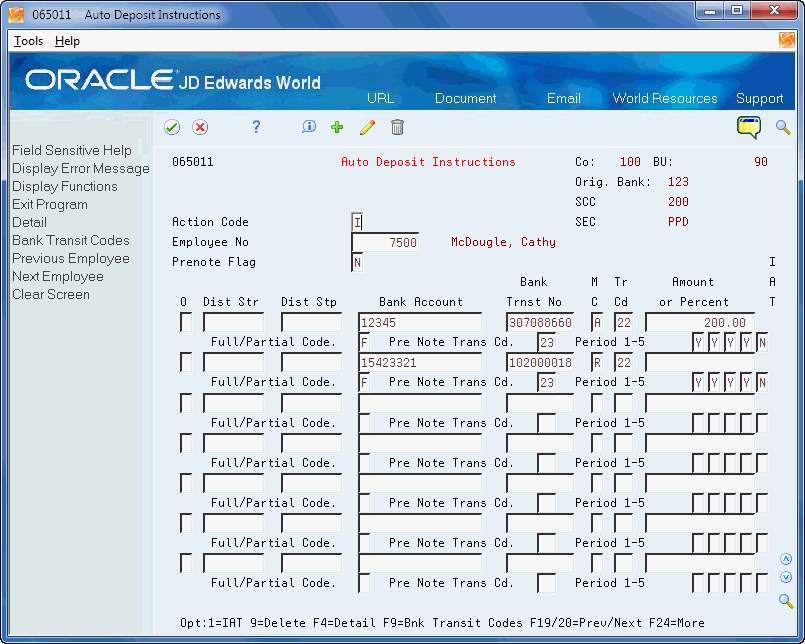Click the info bubble toolbar icon

point(309,127)
